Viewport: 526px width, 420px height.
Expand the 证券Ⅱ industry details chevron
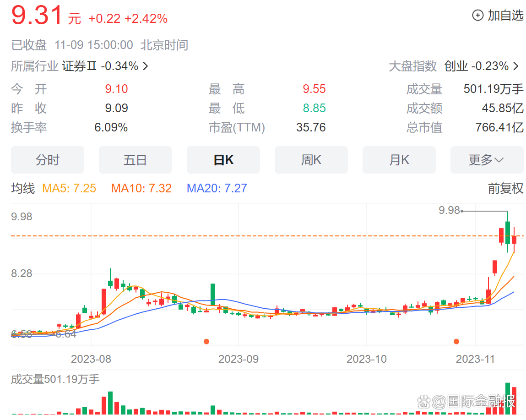tap(145, 66)
